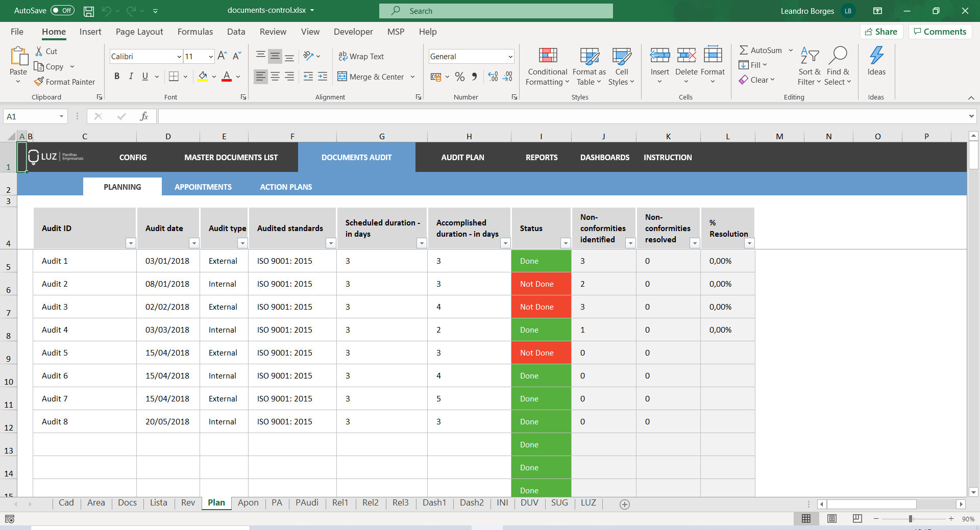Toggle the AutoSave switch on
The width and height of the screenshot is (980, 530).
[x=61, y=10]
